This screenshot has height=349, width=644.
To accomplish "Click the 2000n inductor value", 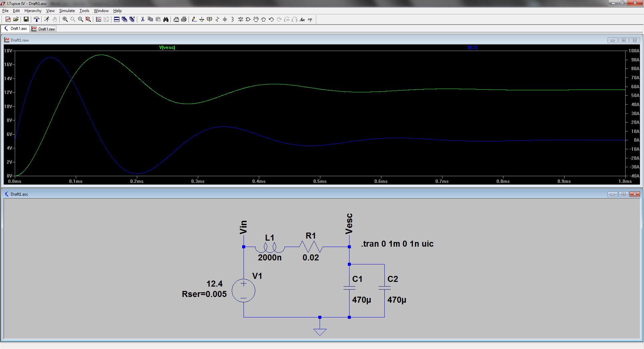I will 270,258.
